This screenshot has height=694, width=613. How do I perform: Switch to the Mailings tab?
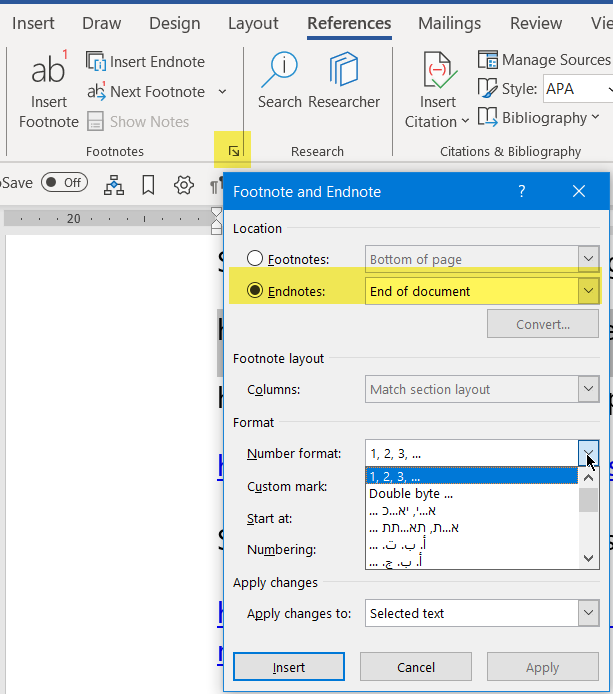tap(449, 23)
